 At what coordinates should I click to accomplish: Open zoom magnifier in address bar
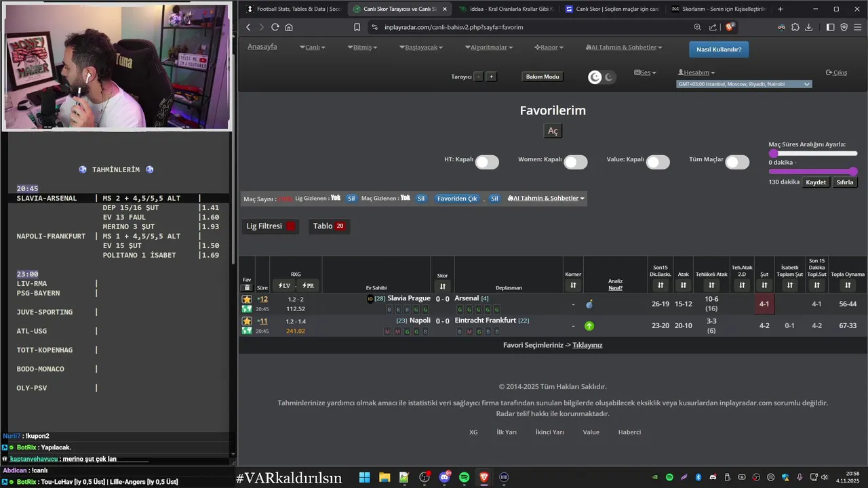697,27
